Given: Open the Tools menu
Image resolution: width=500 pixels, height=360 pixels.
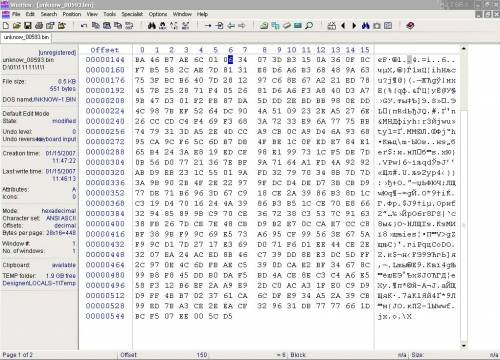Looking at the screenshot, I should 109,14.
